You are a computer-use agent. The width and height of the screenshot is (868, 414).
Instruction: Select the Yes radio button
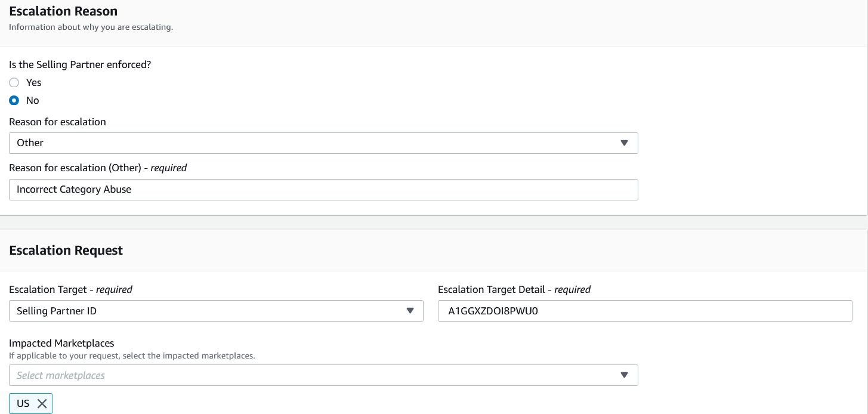click(x=14, y=82)
